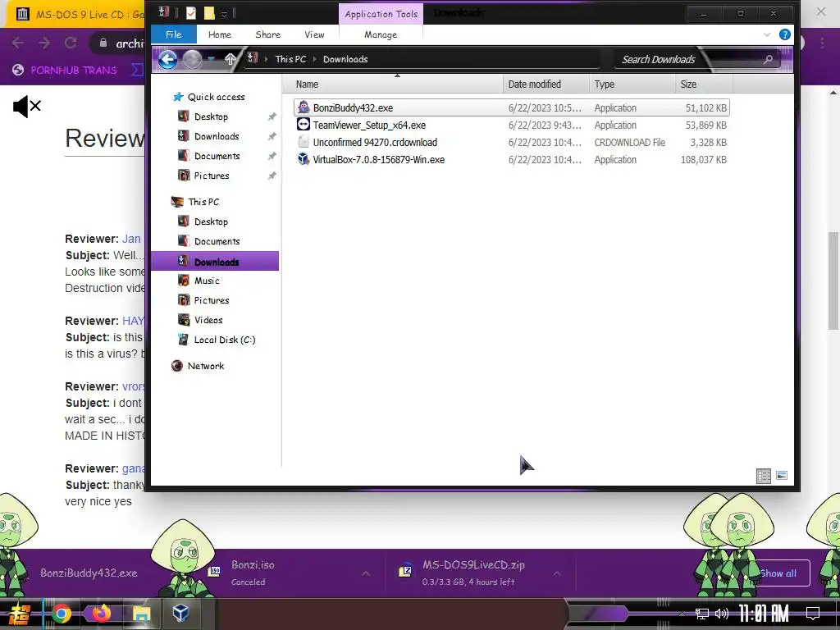Open File Explorer from the taskbar

pos(141,614)
